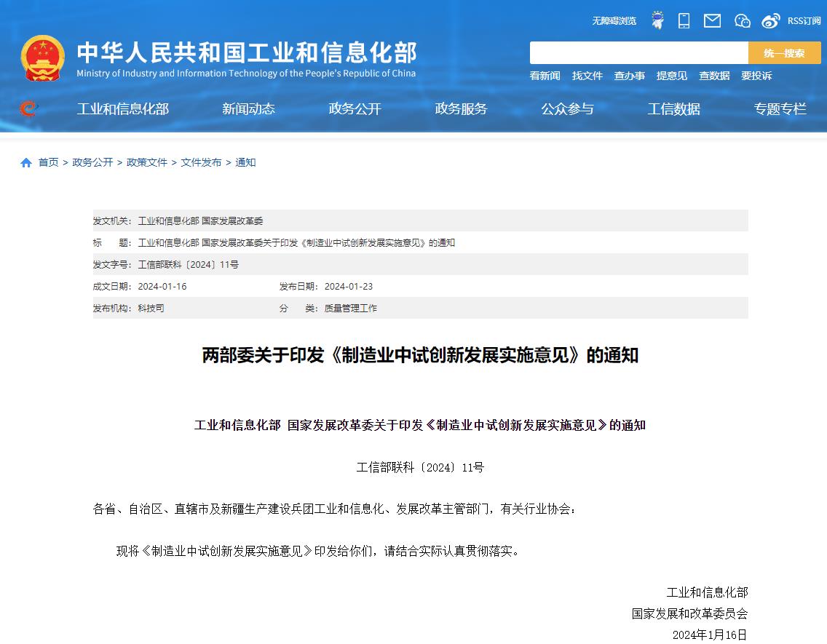Click the national emblem logo

click(x=43, y=57)
